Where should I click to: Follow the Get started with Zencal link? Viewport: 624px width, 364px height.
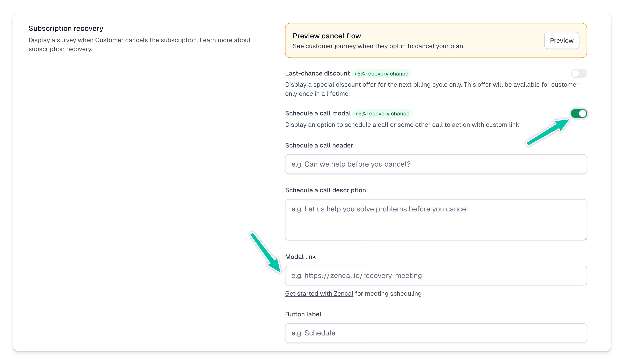point(319,293)
